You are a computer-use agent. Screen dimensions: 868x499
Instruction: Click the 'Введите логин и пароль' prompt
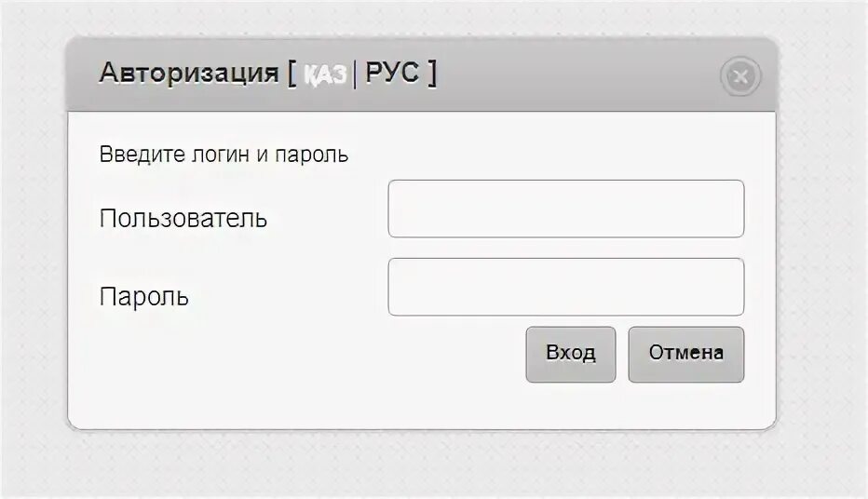[x=224, y=155]
